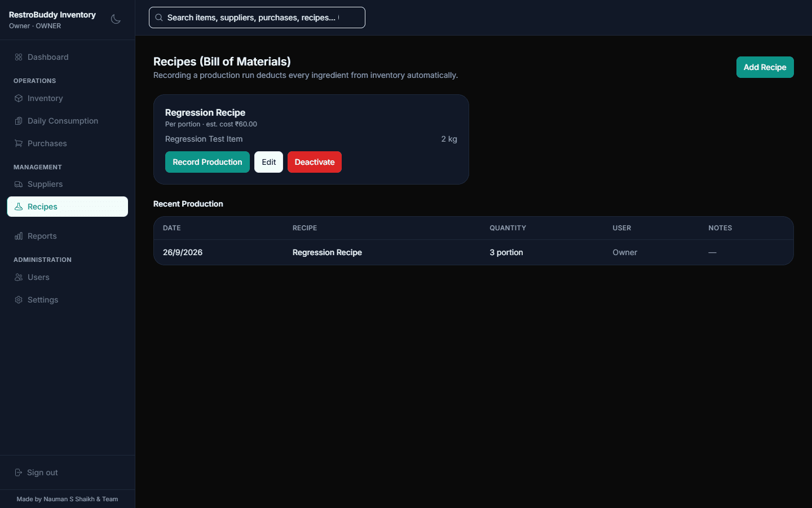Click the Add Recipe button

coord(765,67)
